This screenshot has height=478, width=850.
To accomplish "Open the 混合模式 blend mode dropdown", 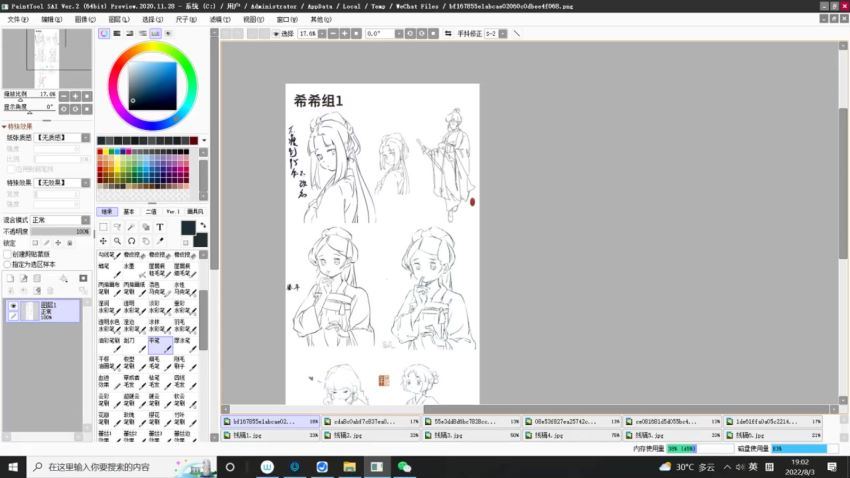I will pos(86,220).
